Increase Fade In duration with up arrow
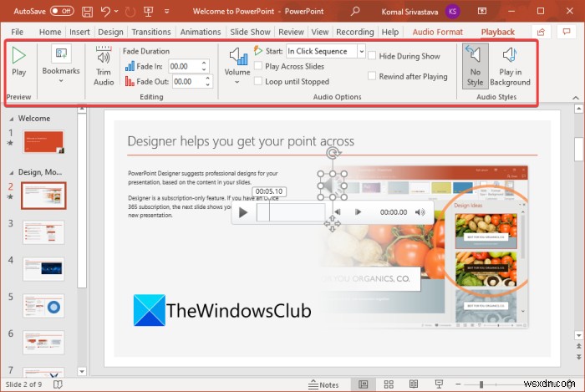This screenshot has width=585, height=392. (204, 63)
